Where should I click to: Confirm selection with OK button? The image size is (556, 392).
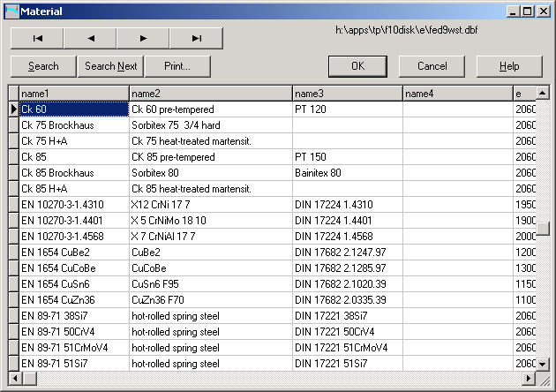(357, 66)
